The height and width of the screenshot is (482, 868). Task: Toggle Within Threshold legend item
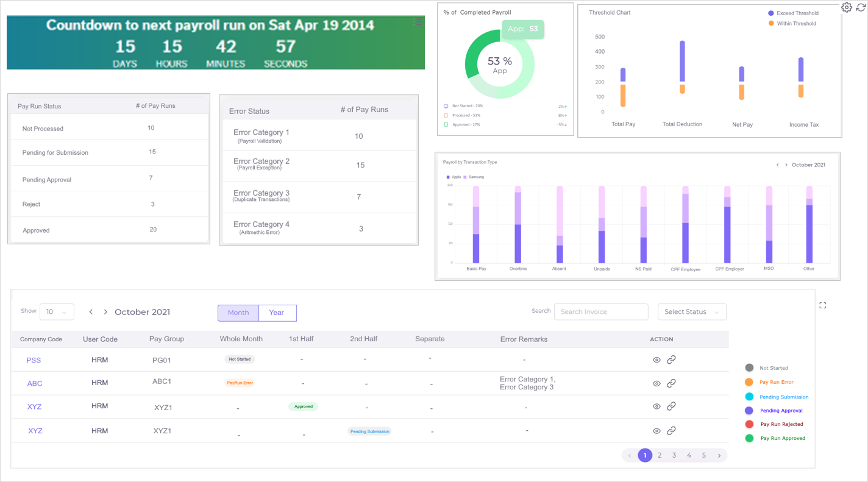pos(792,23)
